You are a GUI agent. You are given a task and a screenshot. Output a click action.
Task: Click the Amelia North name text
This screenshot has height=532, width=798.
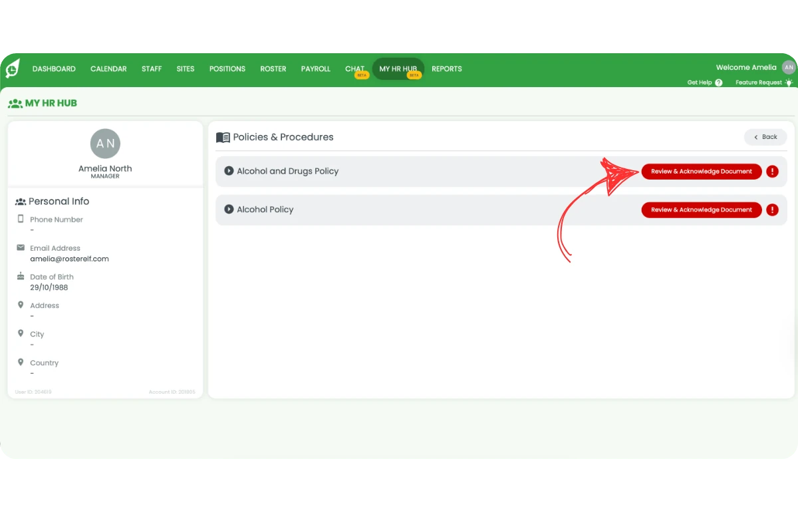click(105, 168)
